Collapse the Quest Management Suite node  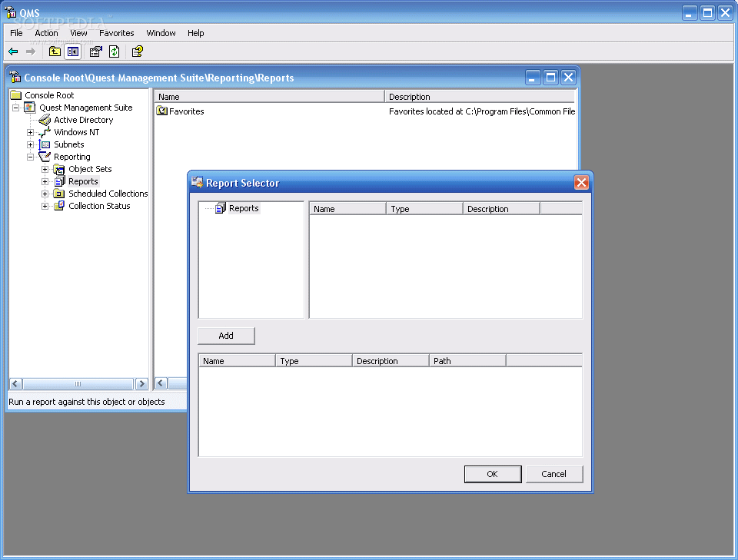[15, 108]
